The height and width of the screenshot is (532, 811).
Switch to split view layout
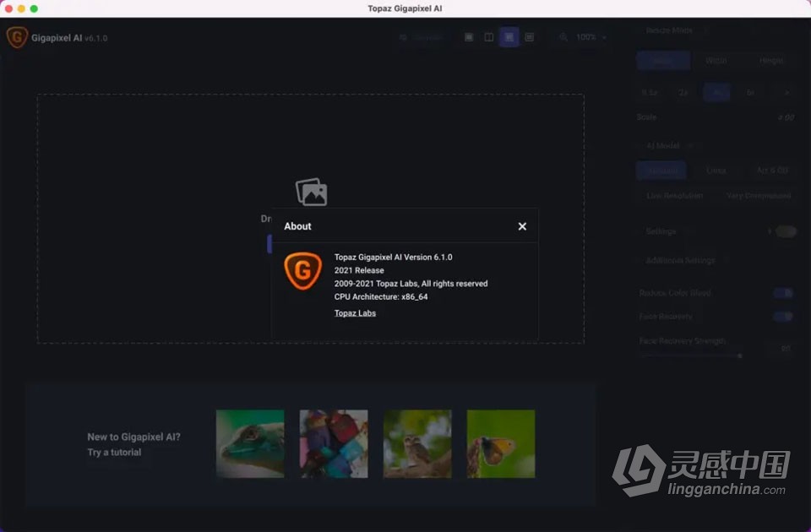(488, 37)
